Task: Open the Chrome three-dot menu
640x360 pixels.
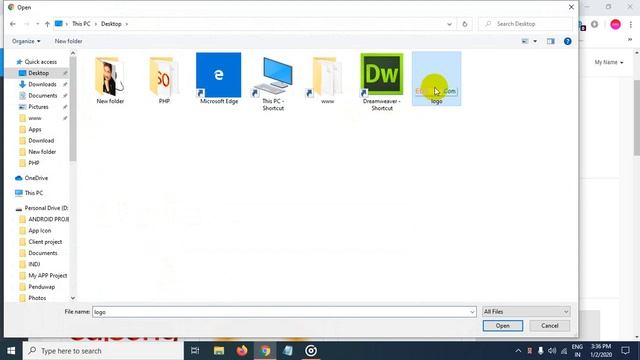Action: coord(631,24)
